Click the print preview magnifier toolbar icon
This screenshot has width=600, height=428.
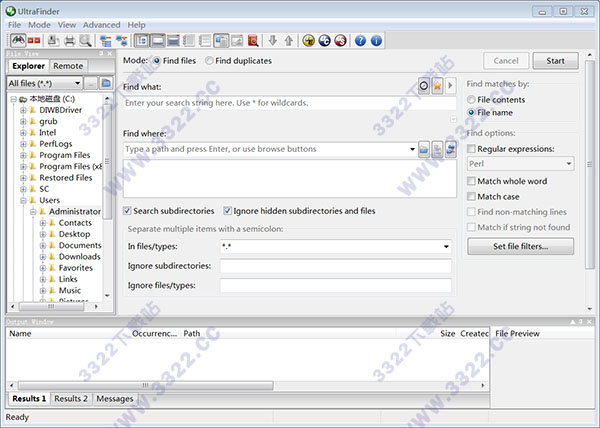85,41
